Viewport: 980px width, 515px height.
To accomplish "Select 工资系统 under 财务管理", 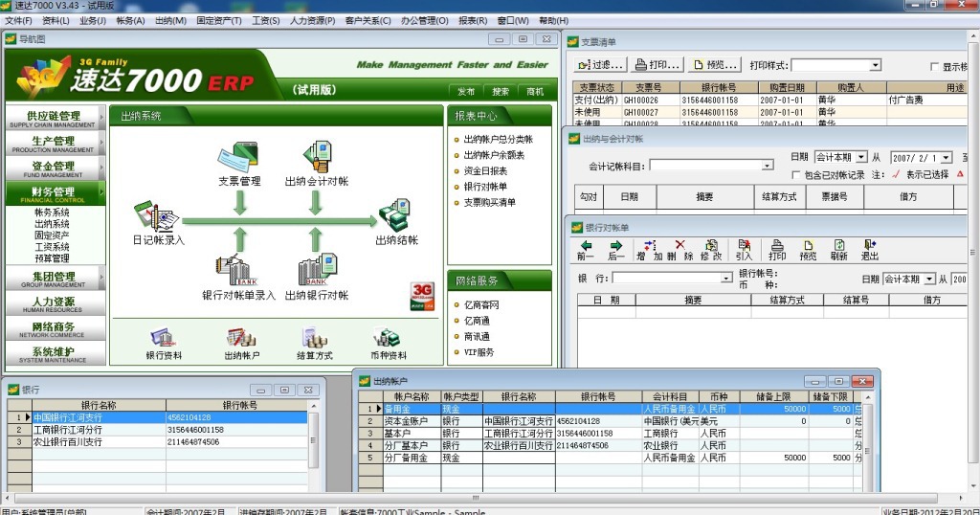I will tap(52, 247).
